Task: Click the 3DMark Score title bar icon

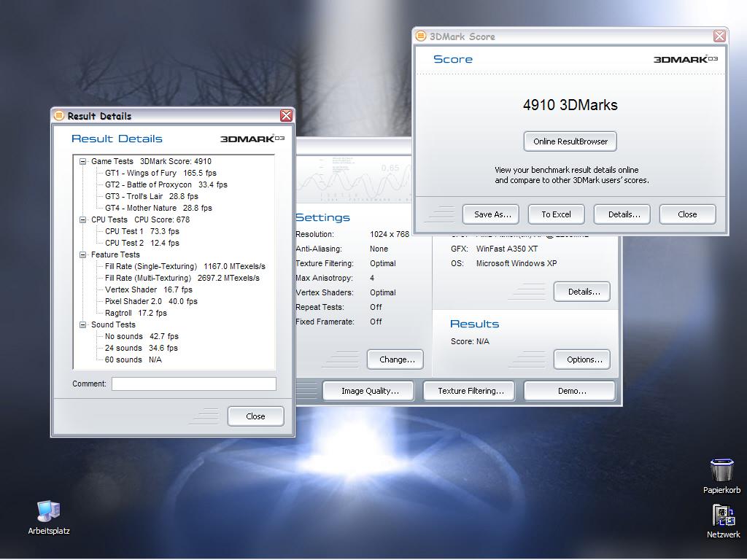Action: (421, 36)
